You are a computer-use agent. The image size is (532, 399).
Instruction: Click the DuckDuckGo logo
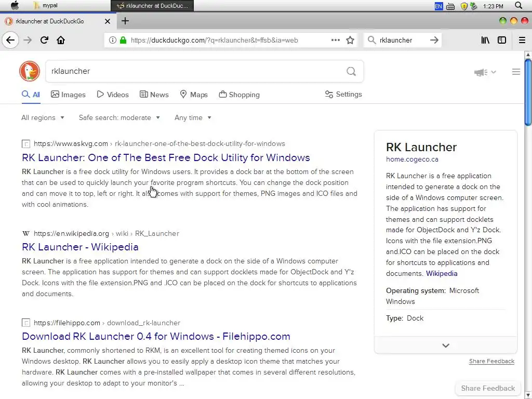(30, 71)
